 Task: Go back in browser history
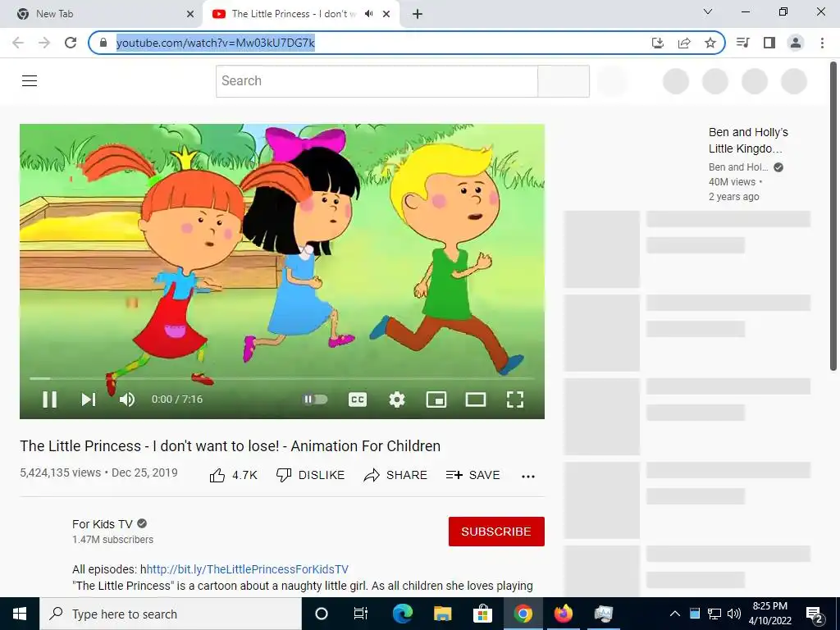[18, 43]
